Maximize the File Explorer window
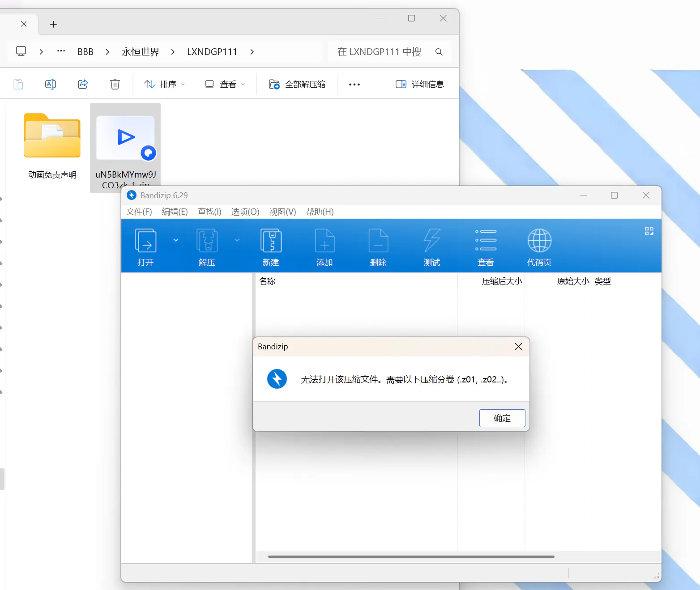Image resolution: width=700 pixels, height=590 pixels. 411,18
